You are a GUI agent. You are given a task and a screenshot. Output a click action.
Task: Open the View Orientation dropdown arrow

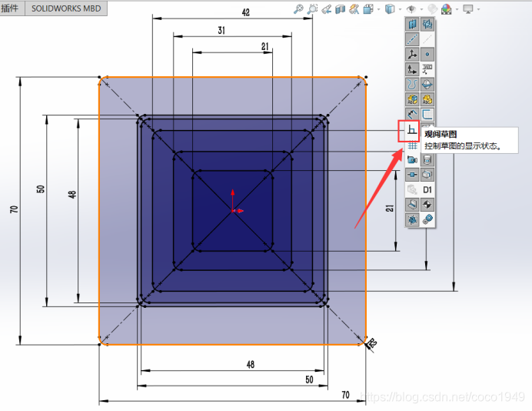coord(379,9)
